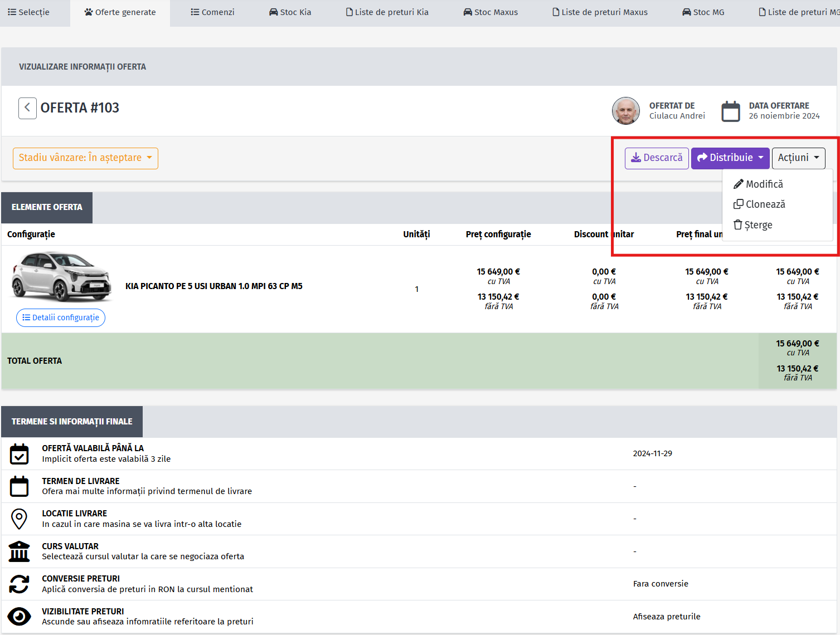Choose Modifică from the Acțiuni menu
The image size is (840, 635).
click(777, 184)
